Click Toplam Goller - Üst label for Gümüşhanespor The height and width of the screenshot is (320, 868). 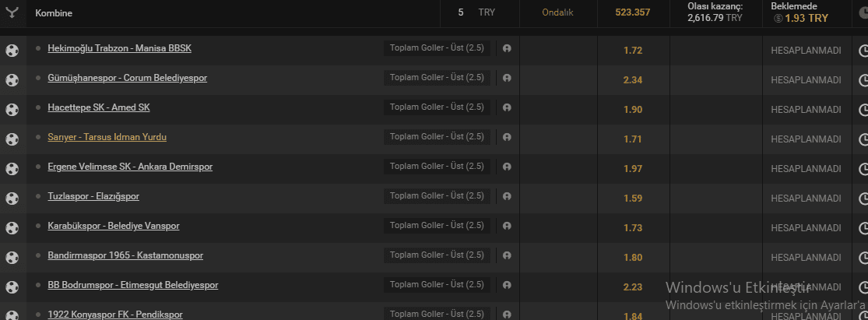pos(437,78)
